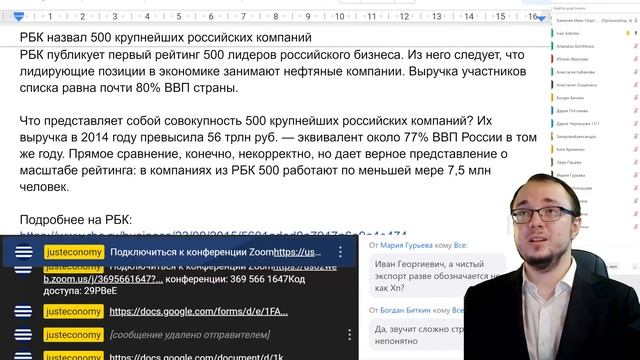Viewport: 640px width, 360px height.
Task: Click the ruler at the 8 mark
Action: coord(276,17)
